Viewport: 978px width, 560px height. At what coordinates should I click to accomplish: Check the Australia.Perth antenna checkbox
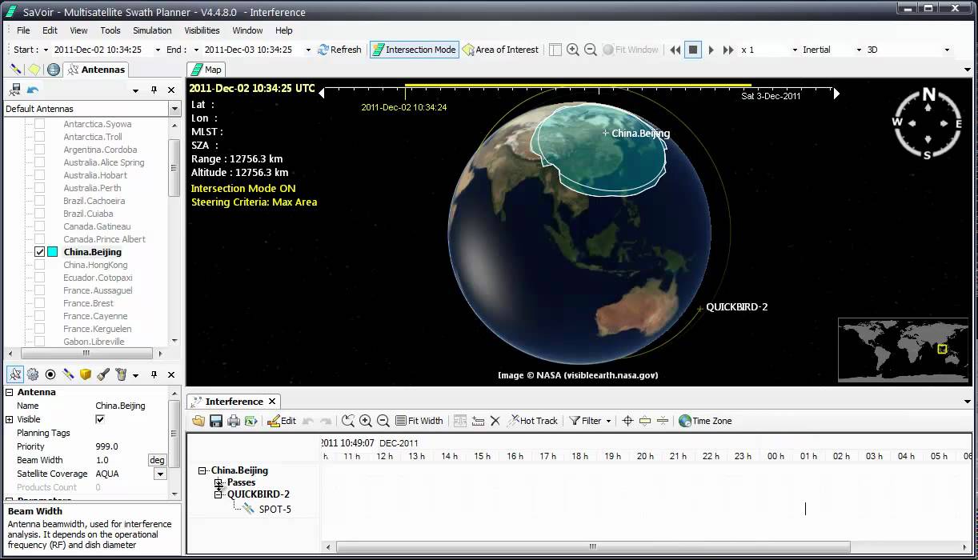point(39,188)
